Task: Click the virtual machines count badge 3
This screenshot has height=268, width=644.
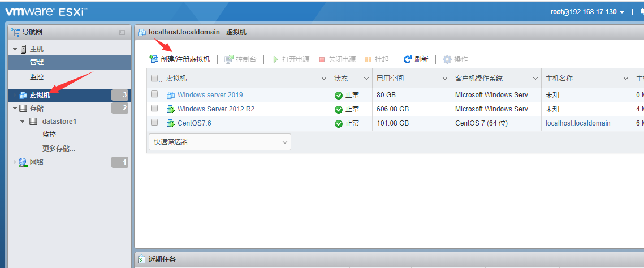Action: click(x=120, y=95)
